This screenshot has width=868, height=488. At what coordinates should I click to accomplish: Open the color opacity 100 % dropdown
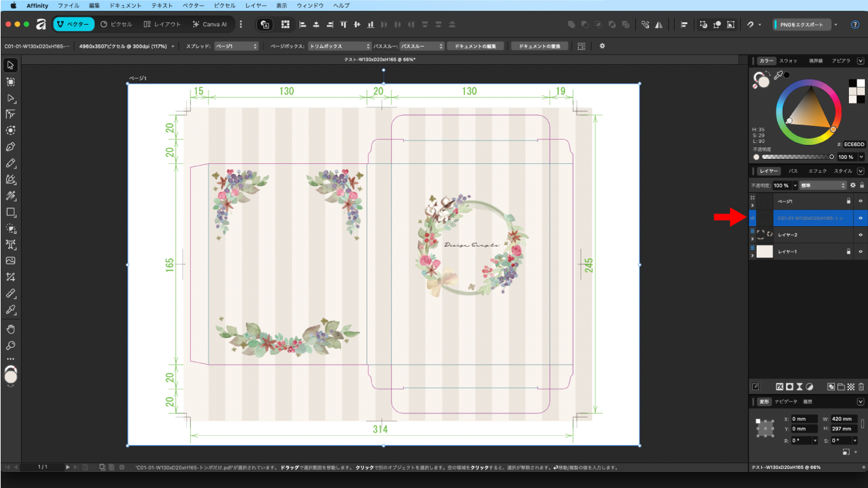pos(861,156)
